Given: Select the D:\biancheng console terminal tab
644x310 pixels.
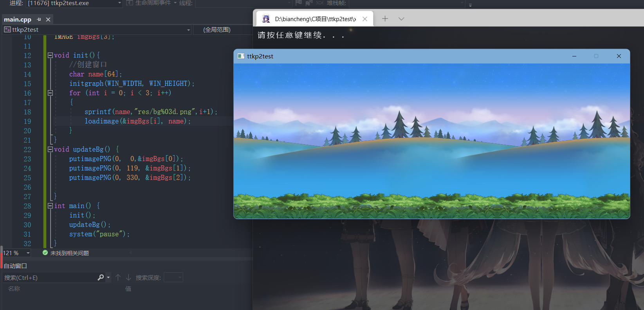Looking at the screenshot, I should [315, 19].
